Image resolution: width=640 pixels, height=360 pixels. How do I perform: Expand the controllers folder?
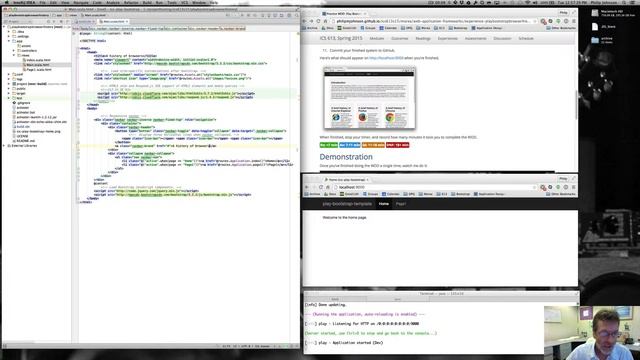click(x=14, y=51)
